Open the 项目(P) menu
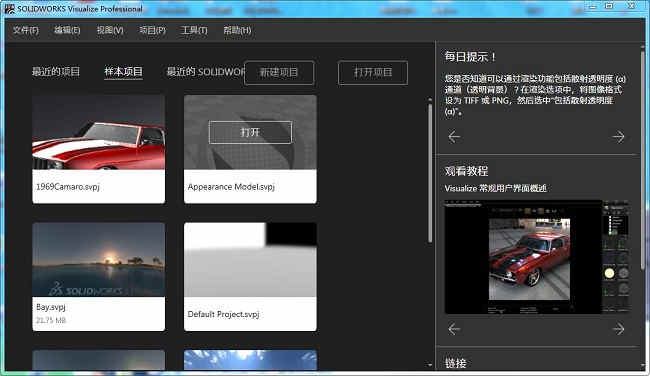 152,30
